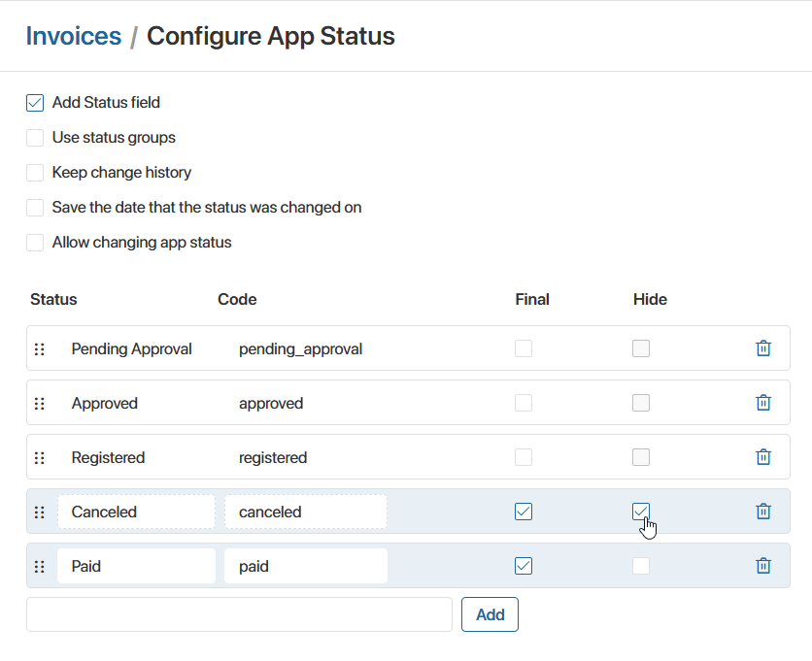Enable saving the status change date
The width and height of the screenshot is (812, 661).
[35, 208]
